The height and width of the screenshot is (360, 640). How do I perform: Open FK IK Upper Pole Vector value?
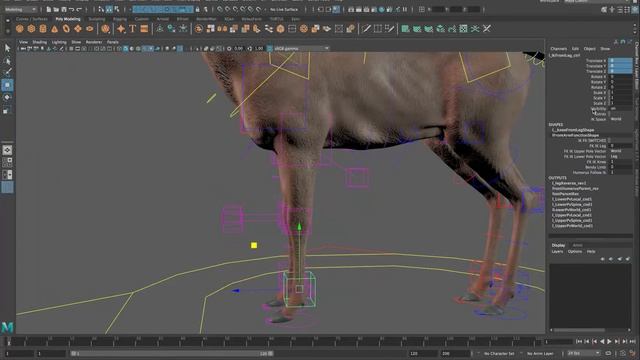[x=621, y=151]
